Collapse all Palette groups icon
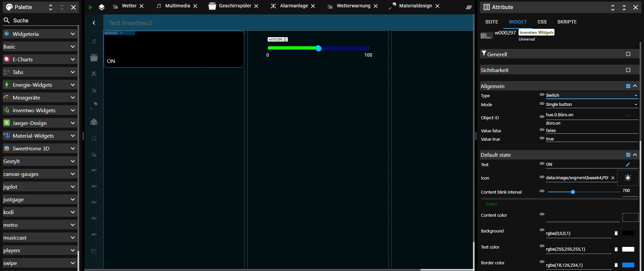 (62, 7)
